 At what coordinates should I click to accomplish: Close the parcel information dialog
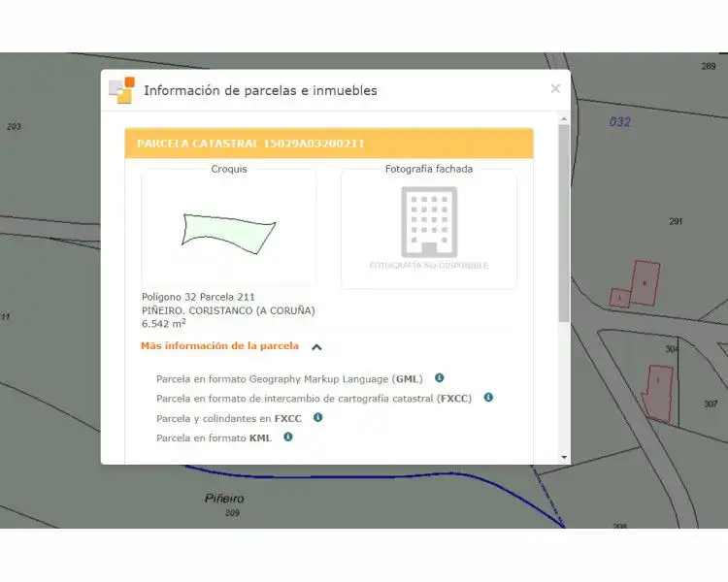[x=555, y=88]
